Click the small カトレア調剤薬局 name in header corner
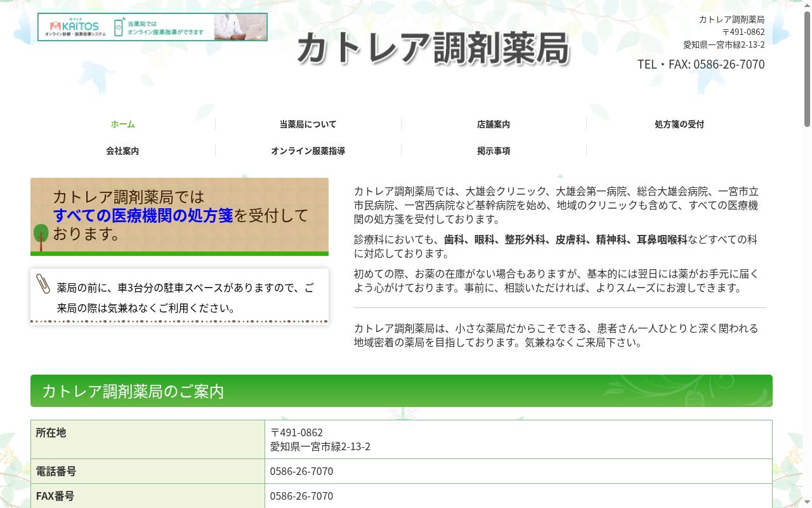Screen dimensions: 812x508 [x=732, y=20]
